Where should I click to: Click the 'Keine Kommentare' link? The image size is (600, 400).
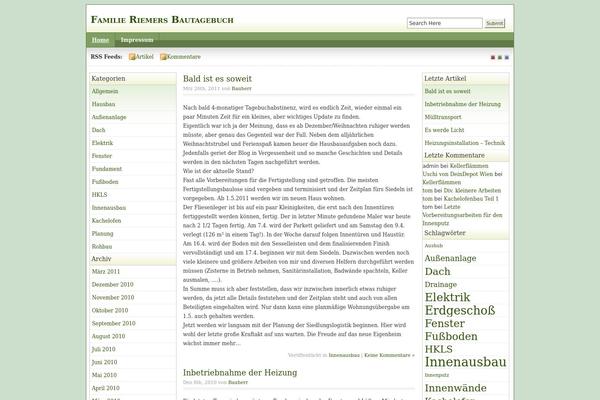pyautogui.click(x=390, y=354)
